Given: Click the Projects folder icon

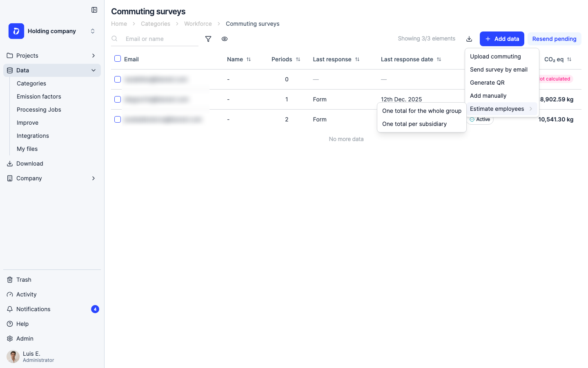Looking at the screenshot, I should pos(10,56).
